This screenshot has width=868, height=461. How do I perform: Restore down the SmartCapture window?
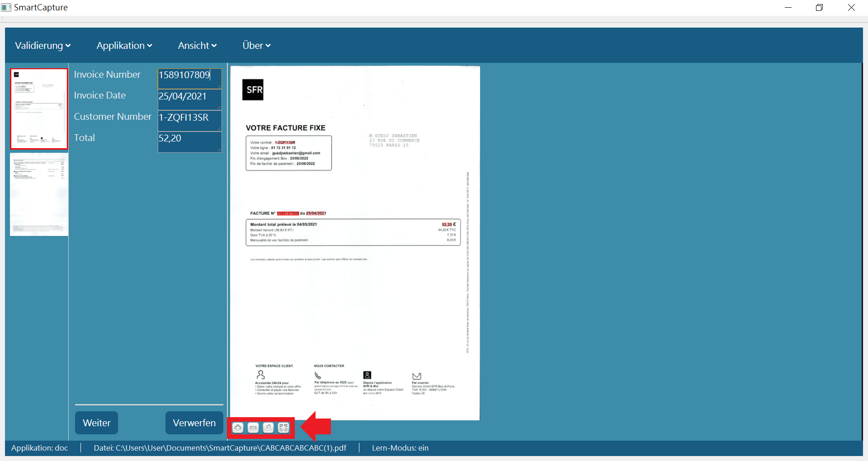pyautogui.click(x=819, y=8)
